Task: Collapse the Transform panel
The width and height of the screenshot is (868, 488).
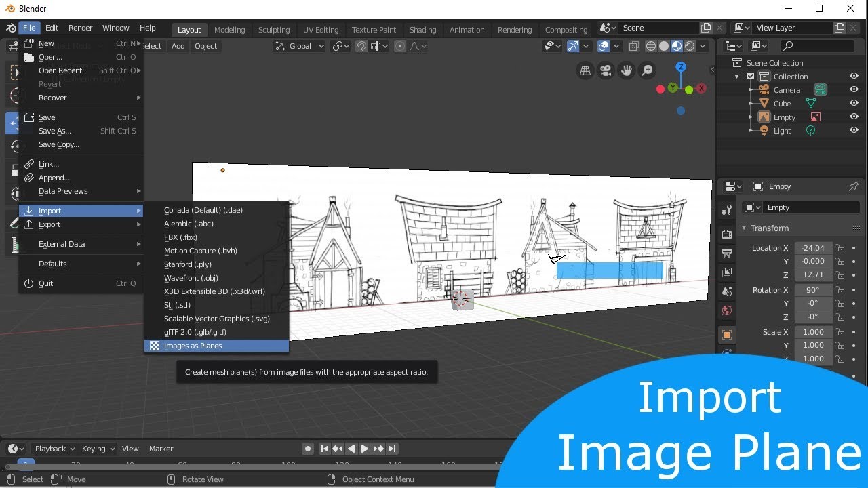Action: pos(744,228)
